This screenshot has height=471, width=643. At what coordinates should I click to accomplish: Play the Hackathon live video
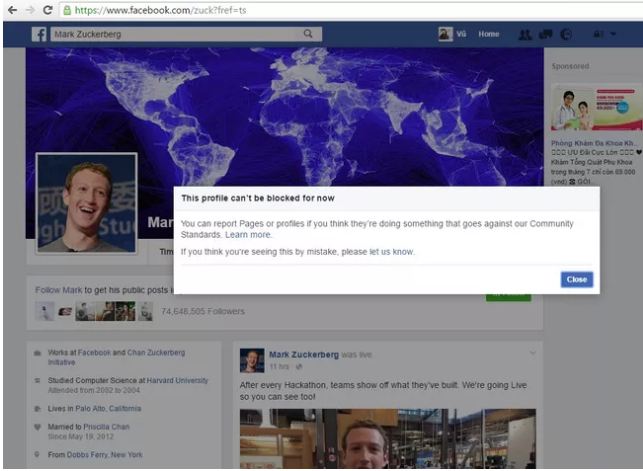click(388, 439)
